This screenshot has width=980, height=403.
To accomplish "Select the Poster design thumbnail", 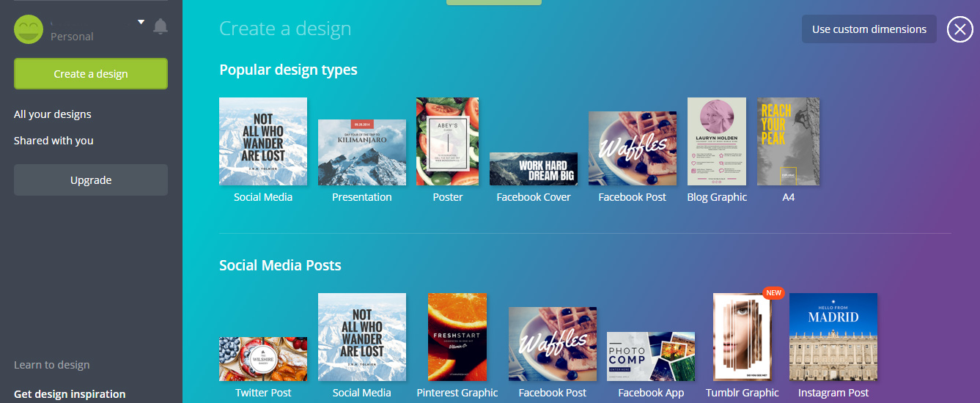I will [447, 141].
